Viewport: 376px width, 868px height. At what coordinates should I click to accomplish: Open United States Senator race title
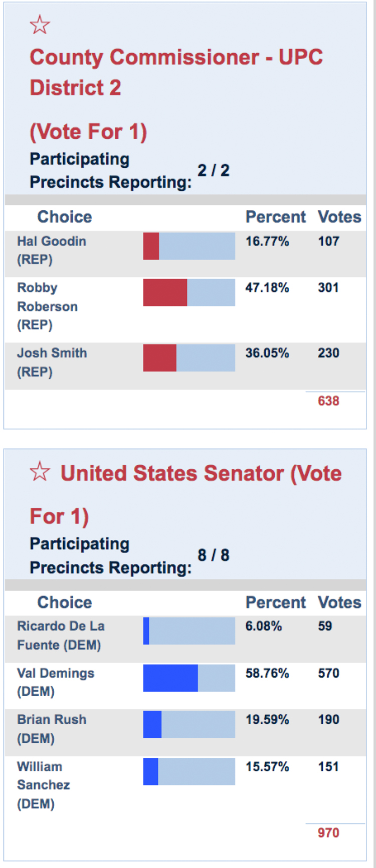[x=201, y=474]
